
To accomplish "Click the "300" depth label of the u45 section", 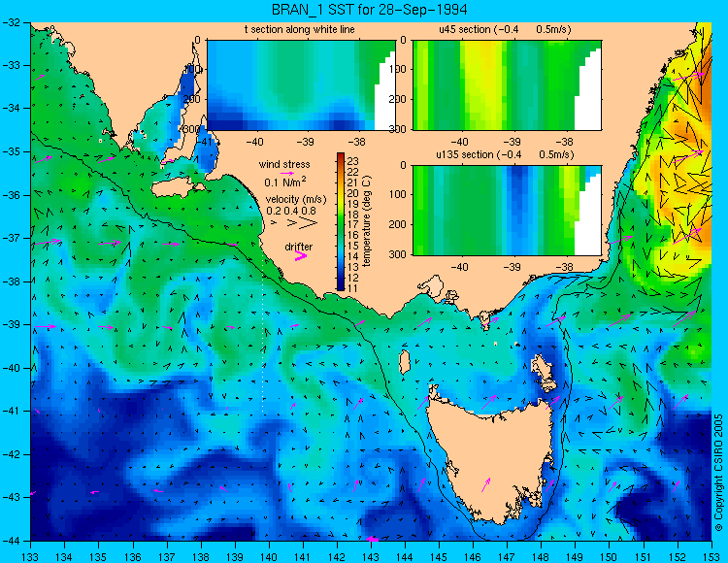I will coord(398,128).
